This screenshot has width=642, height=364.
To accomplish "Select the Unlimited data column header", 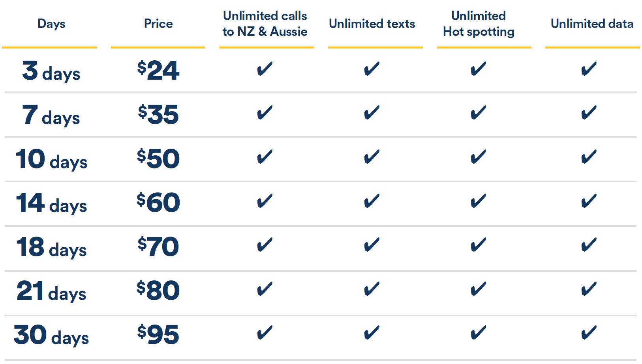I will pos(592,24).
